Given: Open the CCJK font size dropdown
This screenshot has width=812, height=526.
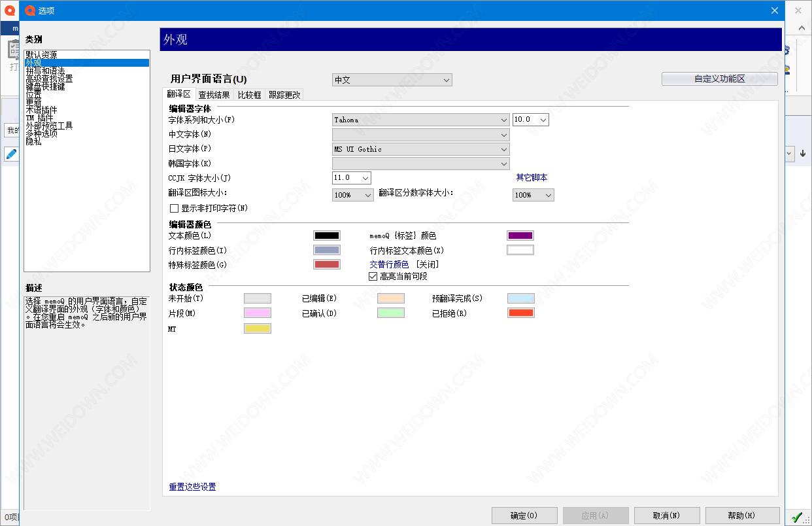Looking at the screenshot, I should point(352,178).
